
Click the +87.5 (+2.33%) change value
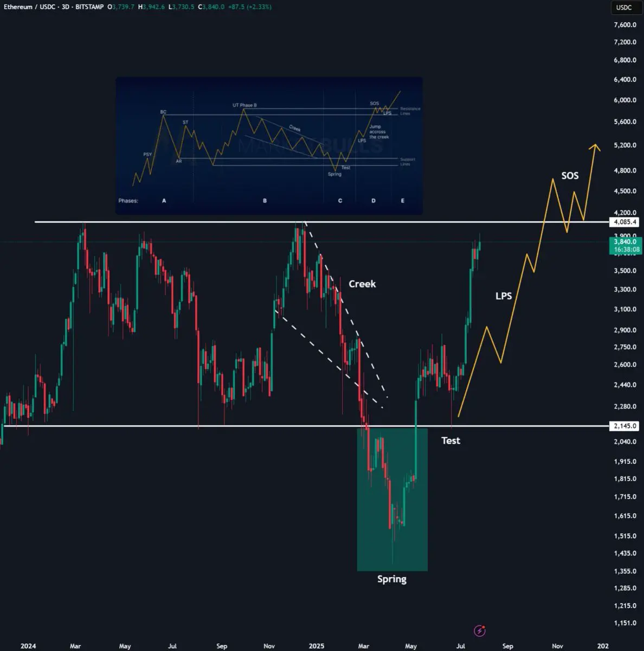coord(251,7)
